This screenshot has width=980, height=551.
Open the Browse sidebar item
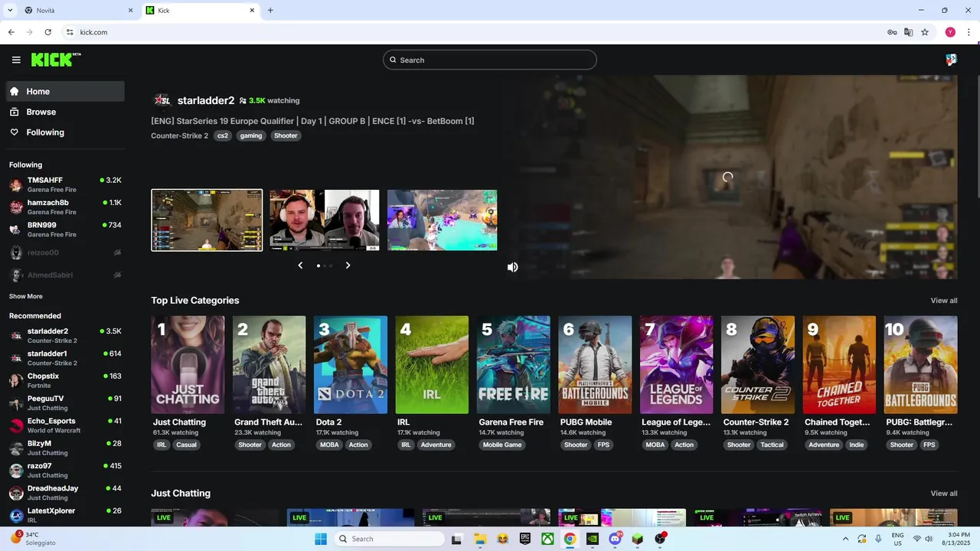pyautogui.click(x=65, y=112)
